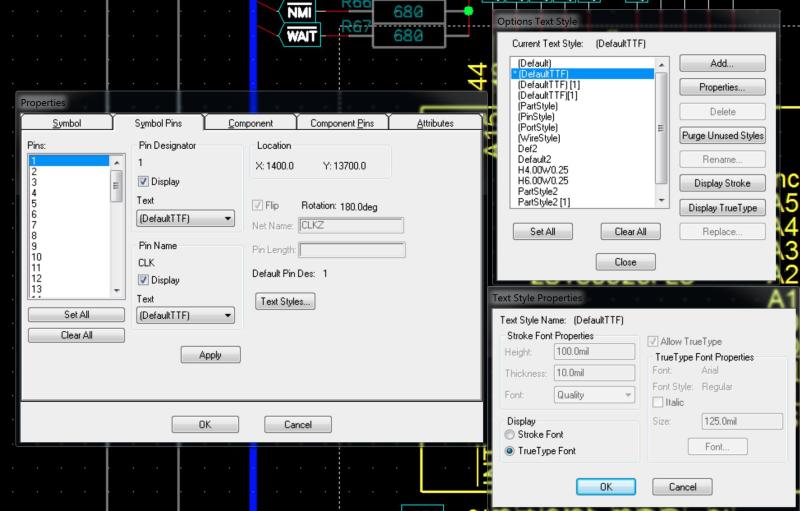Choose the TrueType Font radio option
The height and width of the screenshot is (511, 800).
pyautogui.click(x=512, y=451)
